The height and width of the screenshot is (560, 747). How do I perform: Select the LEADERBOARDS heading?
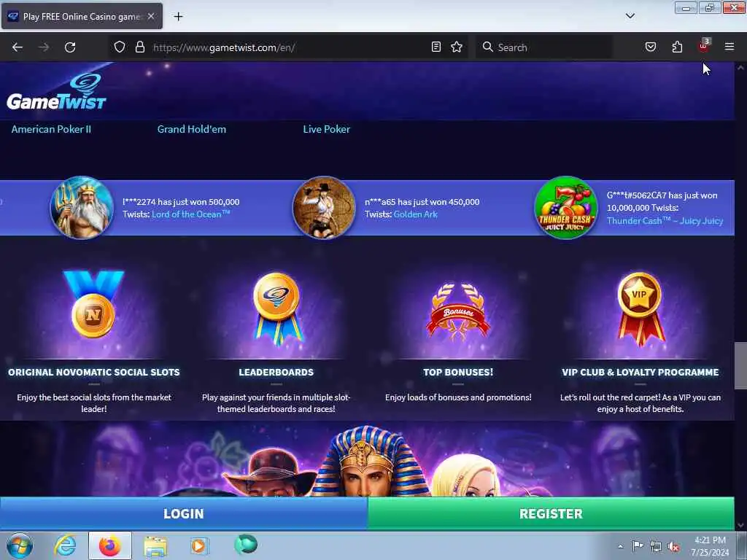click(276, 373)
